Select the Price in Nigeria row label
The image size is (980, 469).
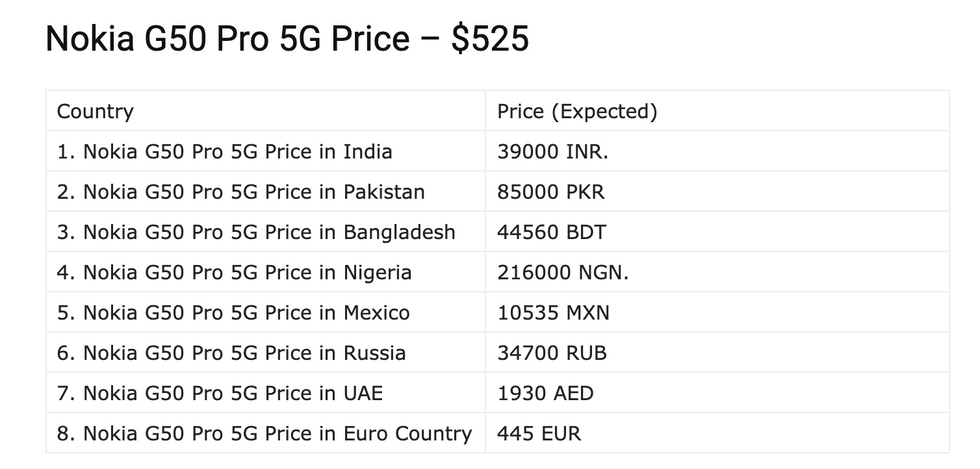pos(234,273)
